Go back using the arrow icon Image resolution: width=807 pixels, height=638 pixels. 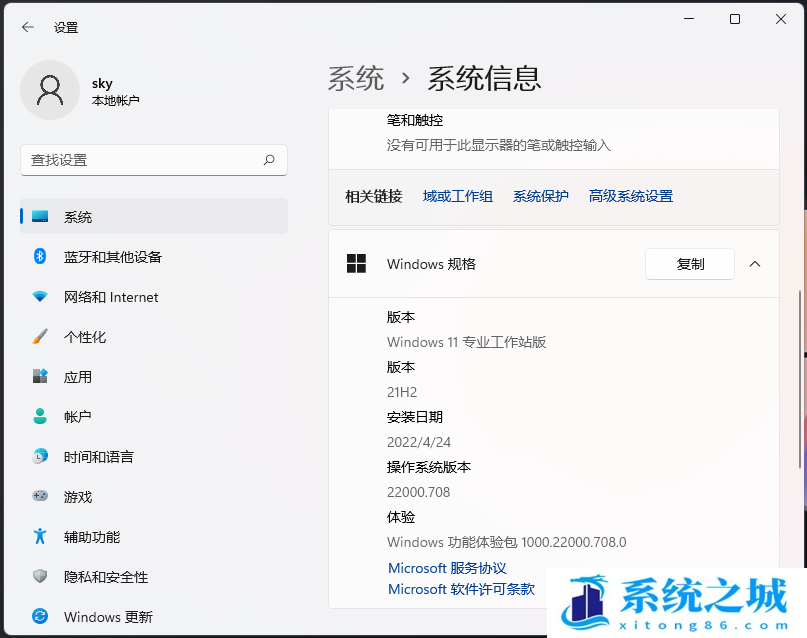28,27
